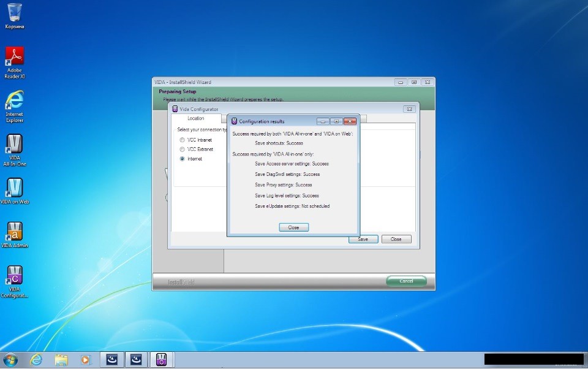The height and width of the screenshot is (369, 588).
Task: Click the Configuration results title bar icon
Action: pyautogui.click(x=235, y=121)
